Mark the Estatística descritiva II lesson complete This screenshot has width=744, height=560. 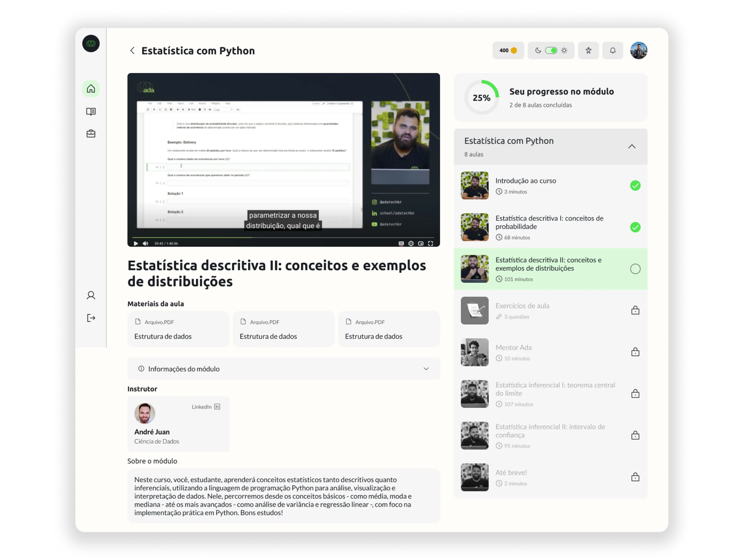(x=635, y=269)
